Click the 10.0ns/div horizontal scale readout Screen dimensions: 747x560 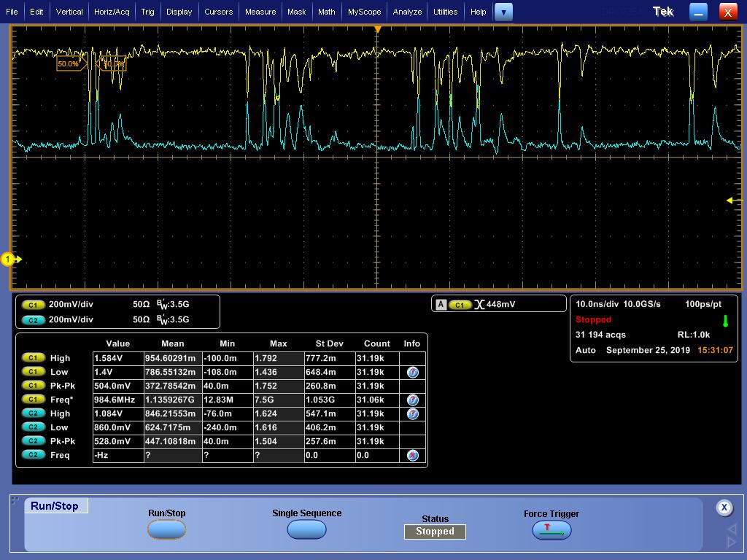point(597,304)
